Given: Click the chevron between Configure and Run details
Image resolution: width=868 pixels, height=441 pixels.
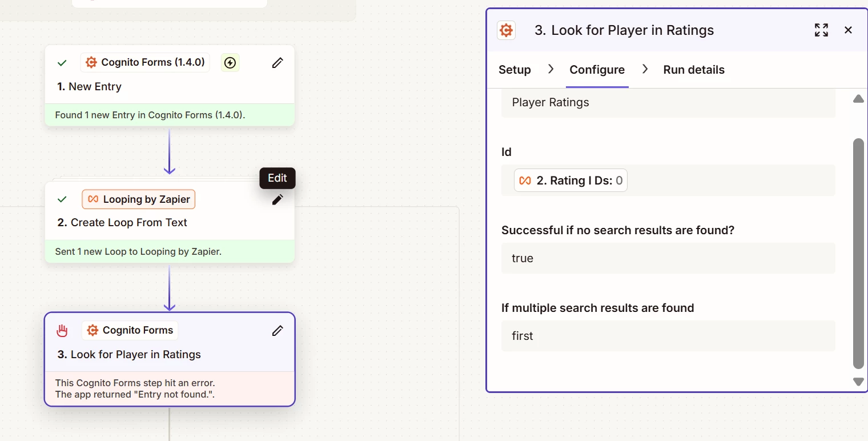Looking at the screenshot, I should tap(645, 69).
